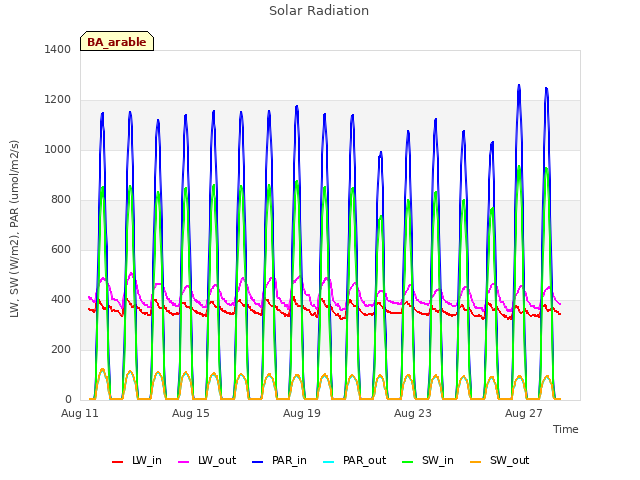The image size is (640, 480).
Task: Click the PAR_in legend label
Action: [x=289, y=460]
